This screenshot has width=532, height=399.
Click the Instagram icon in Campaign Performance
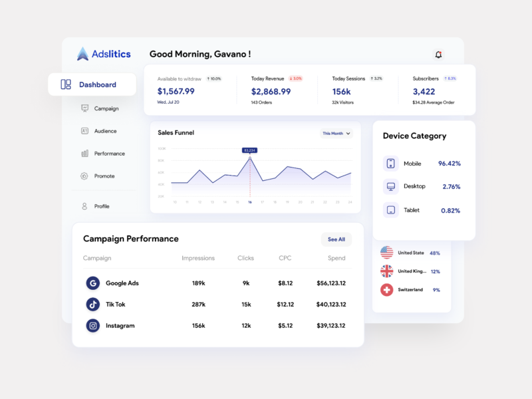pos(92,326)
